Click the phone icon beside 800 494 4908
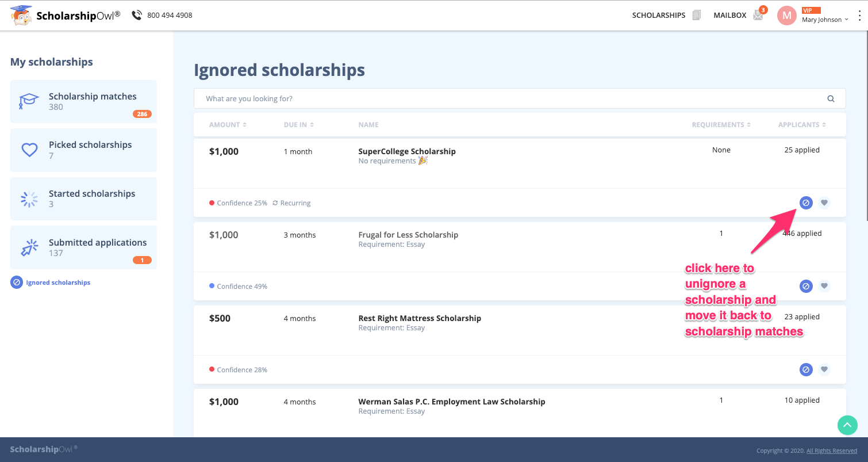 [x=137, y=15]
